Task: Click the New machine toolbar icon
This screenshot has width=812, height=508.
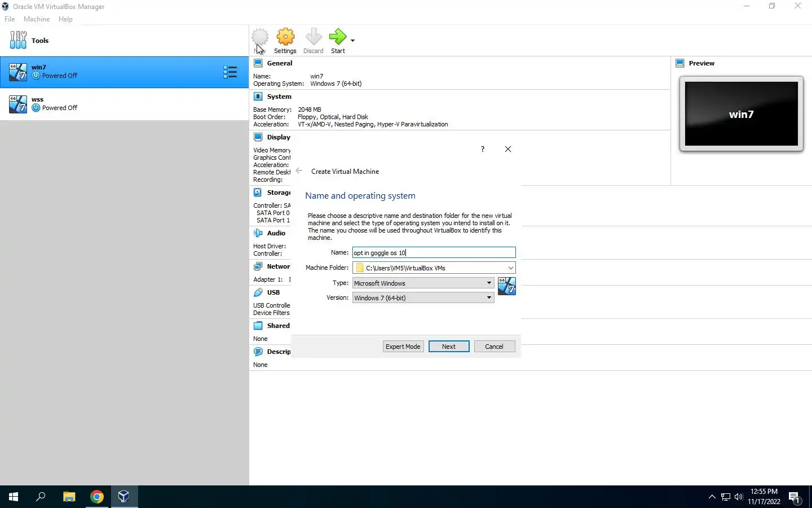Action: [x=260, y=37]
